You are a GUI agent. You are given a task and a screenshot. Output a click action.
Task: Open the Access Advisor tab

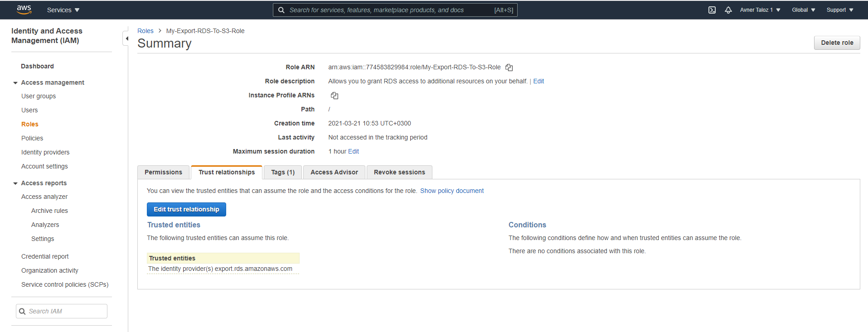334,172
